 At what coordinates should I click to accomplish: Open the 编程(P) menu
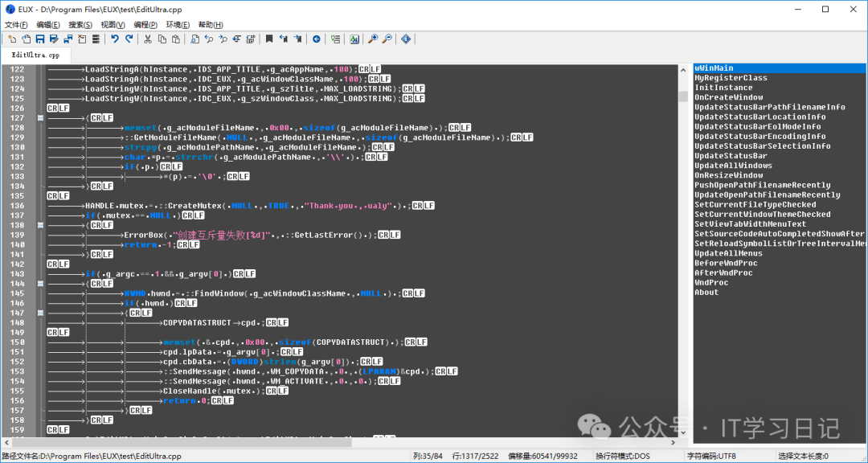tap(145, 25)
